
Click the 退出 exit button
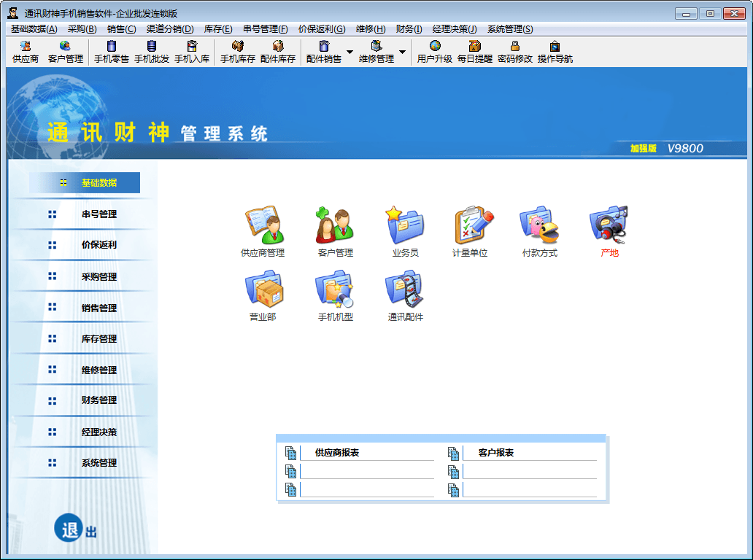pos(75,529)
